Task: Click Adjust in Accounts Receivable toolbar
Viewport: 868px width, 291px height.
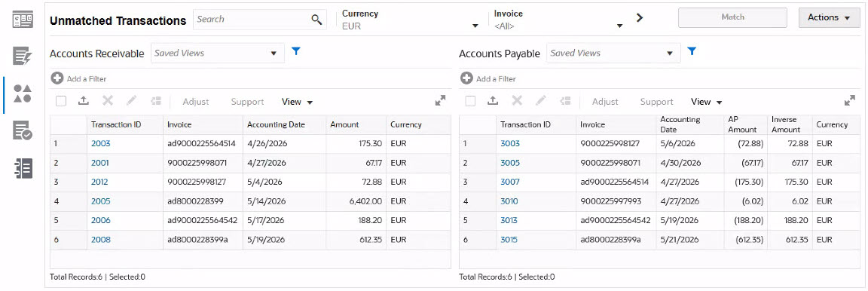Action: point(196,102)
